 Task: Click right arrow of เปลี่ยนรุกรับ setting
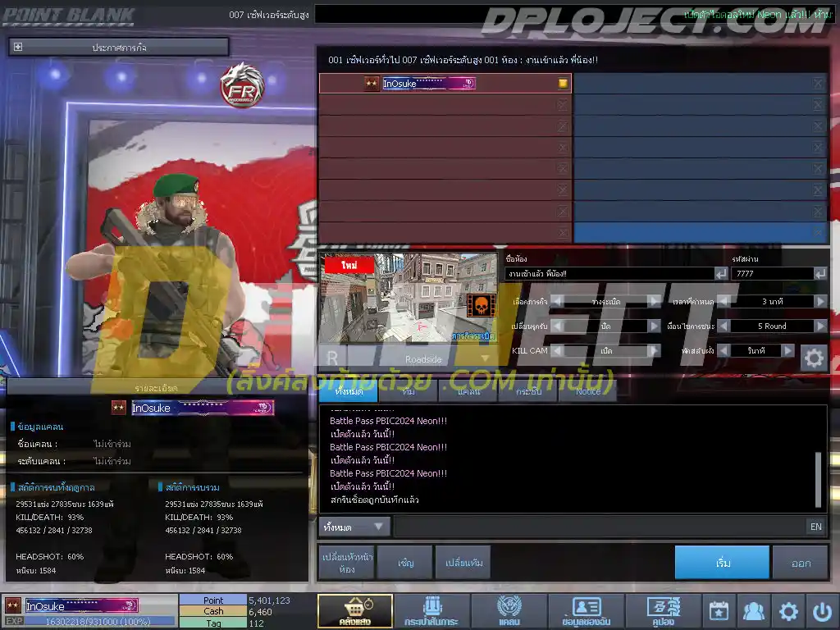pyautogui.click(x=654, y=326)
